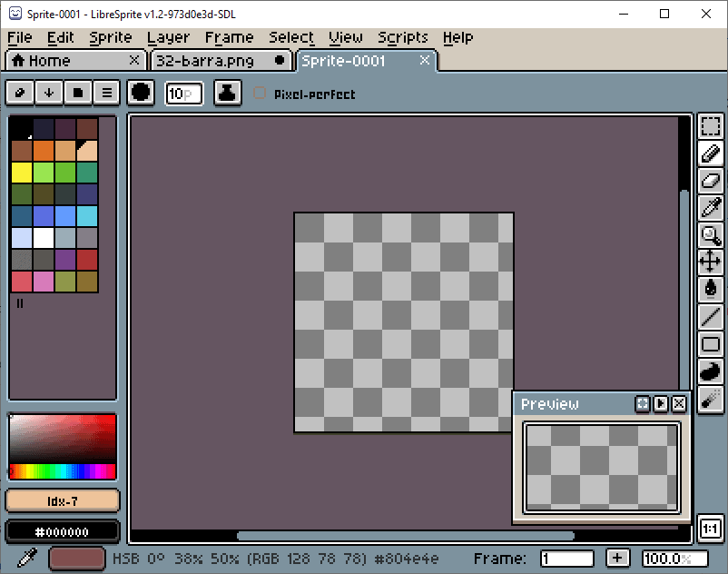Open the Sprite menu
The height and width of the screenshot is (574, 728).
pos(111,37)
